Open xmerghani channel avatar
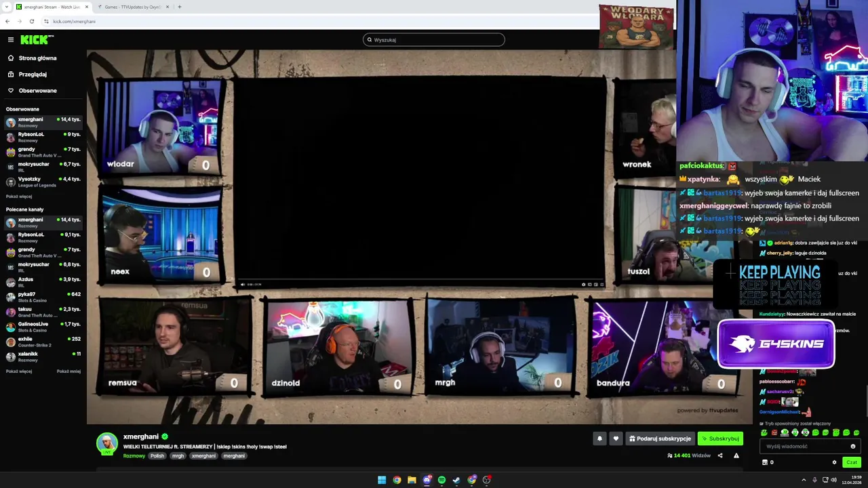 tap(106, 443)
